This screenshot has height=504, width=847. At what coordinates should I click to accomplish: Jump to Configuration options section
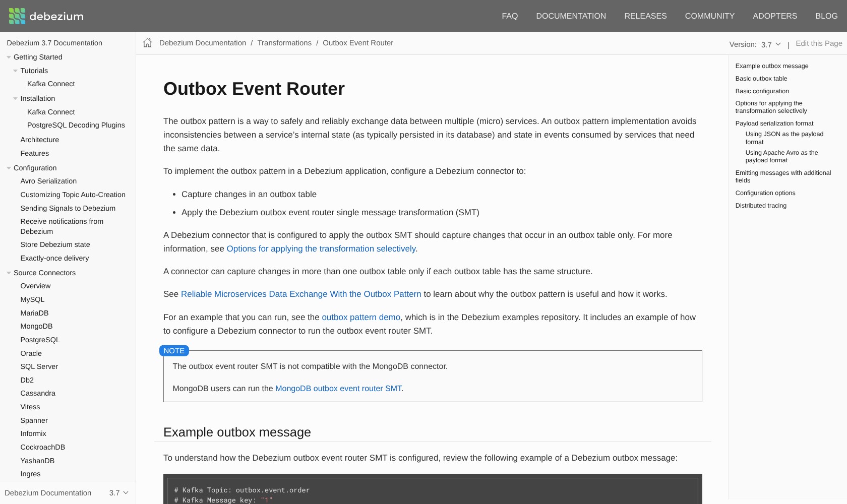[765, 193]
